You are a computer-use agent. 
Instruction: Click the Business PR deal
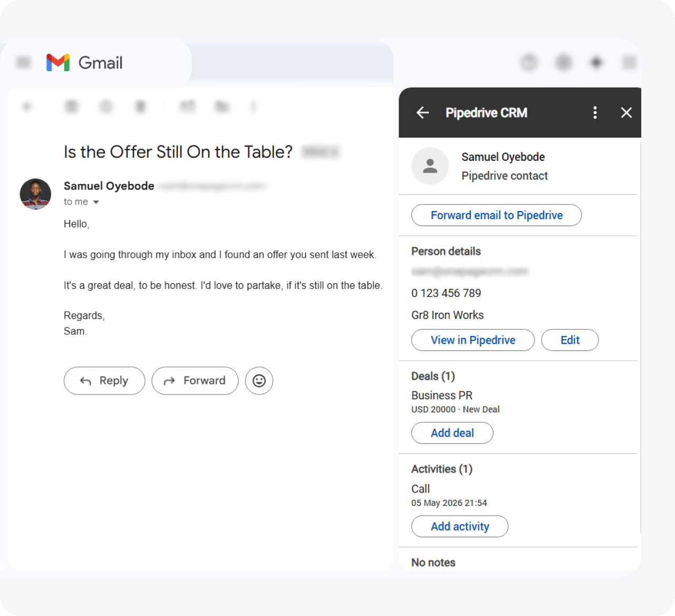442,396
